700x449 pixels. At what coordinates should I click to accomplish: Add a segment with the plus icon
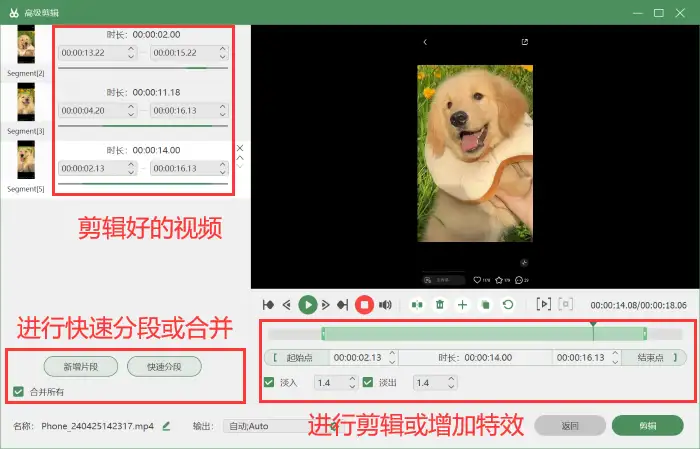point(462,305)
